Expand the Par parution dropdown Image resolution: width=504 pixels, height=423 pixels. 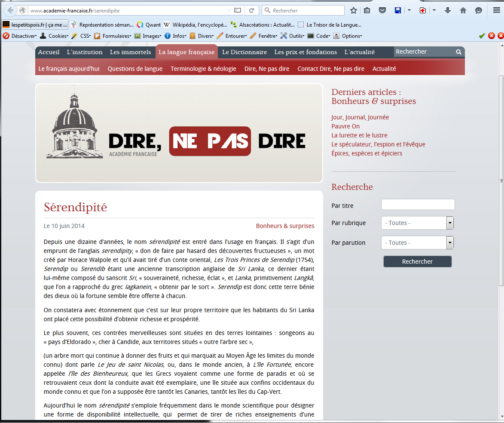pos(450,243)
